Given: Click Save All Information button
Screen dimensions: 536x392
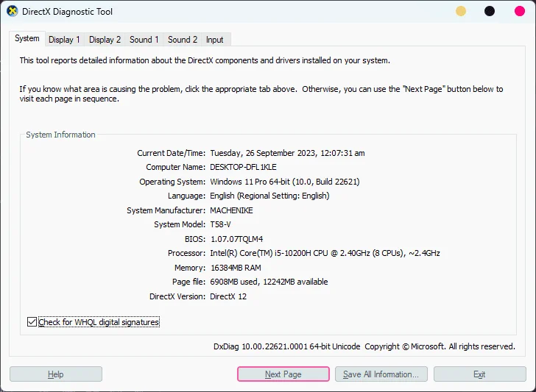Looking at the screenshot, I should coord(381,374).
